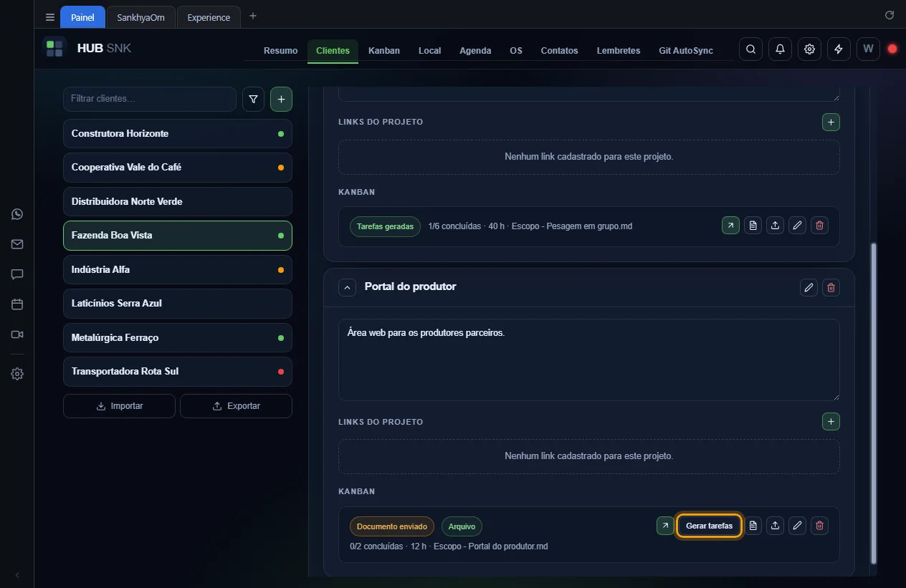Open calendar icon in left sidebar
The width and height of the screenshot is (906, 588).
coord(17,304)
